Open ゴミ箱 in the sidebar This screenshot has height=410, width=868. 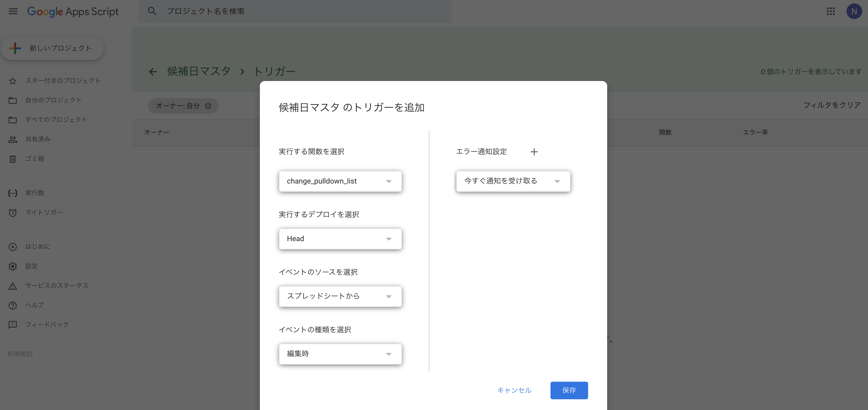tap(35, 159)
